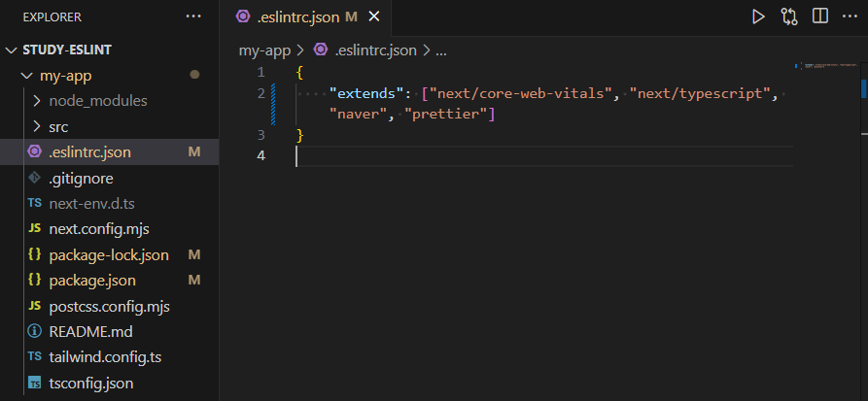Click the modified dot beside my-app folder
Viewport: 868px width, 401px height.
[194, 75]
